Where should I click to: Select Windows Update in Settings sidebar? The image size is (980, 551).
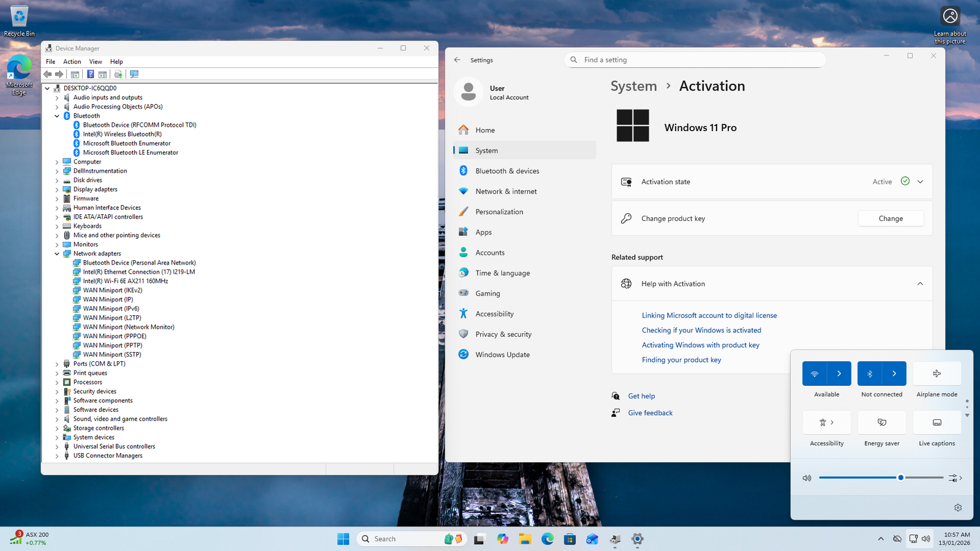502,354
